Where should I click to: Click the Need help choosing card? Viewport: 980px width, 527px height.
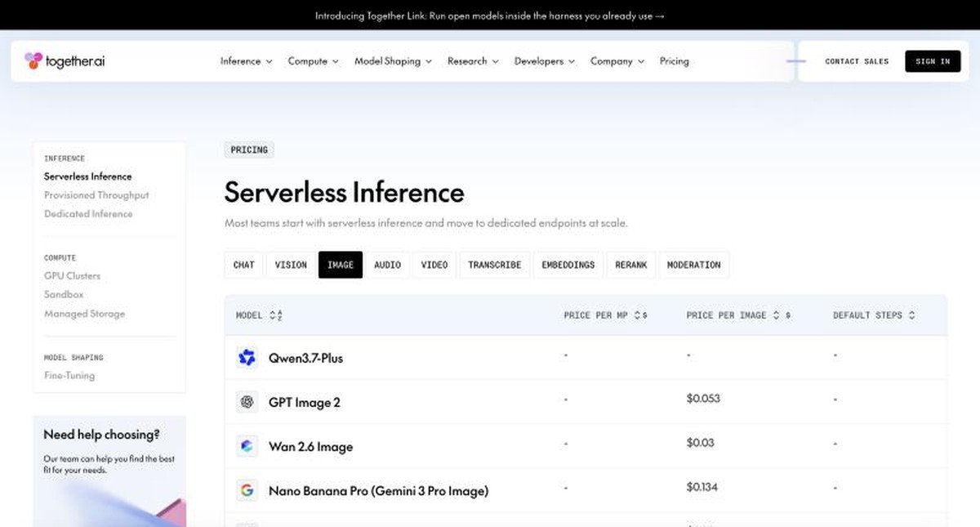coord(109,471)
